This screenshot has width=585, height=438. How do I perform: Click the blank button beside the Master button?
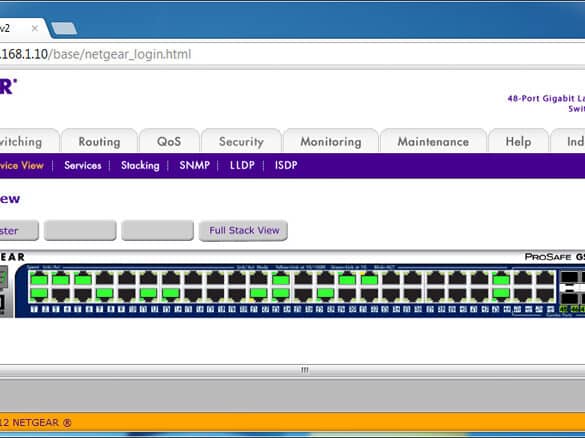pos(80,231)
